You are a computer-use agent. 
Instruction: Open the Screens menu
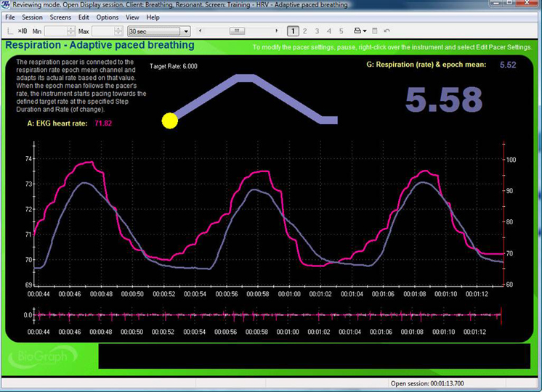click(x=60, y=17)
